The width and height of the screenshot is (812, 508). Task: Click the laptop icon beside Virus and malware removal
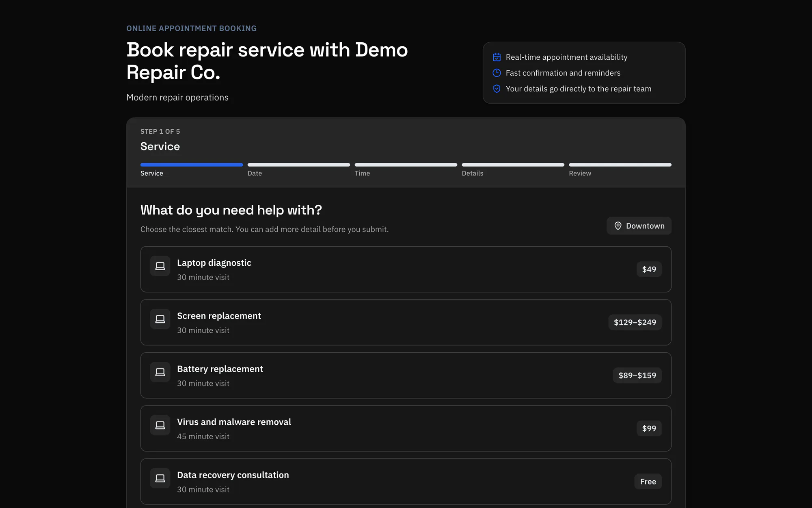click(160, 425)
